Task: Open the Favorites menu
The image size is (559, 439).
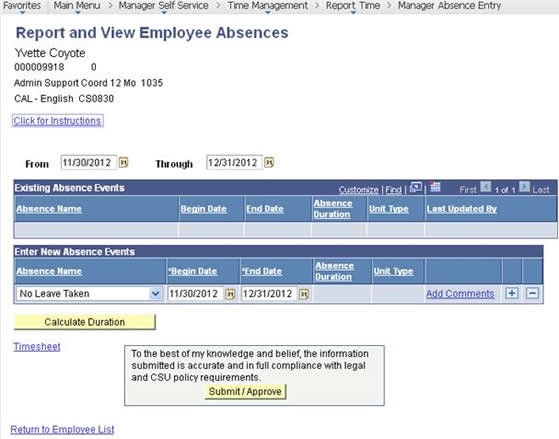Action: 22,6
